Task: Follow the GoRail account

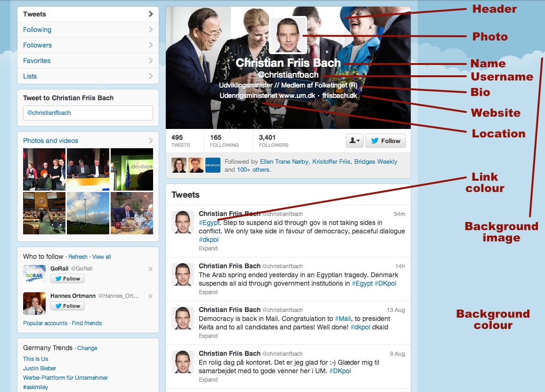Action: (67, 279)
